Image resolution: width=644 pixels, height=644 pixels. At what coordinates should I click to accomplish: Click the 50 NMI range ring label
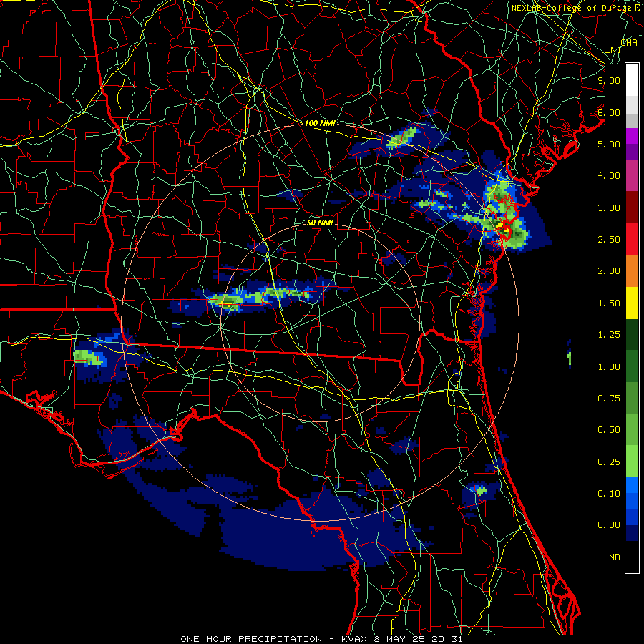320,223
